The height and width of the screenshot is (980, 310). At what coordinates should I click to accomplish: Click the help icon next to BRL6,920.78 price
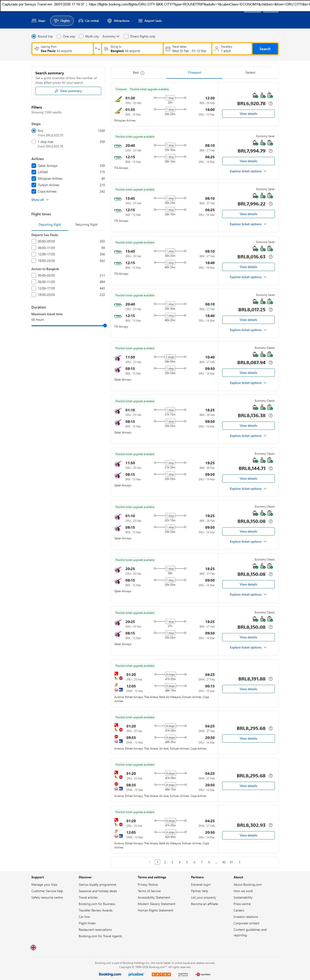270,104
